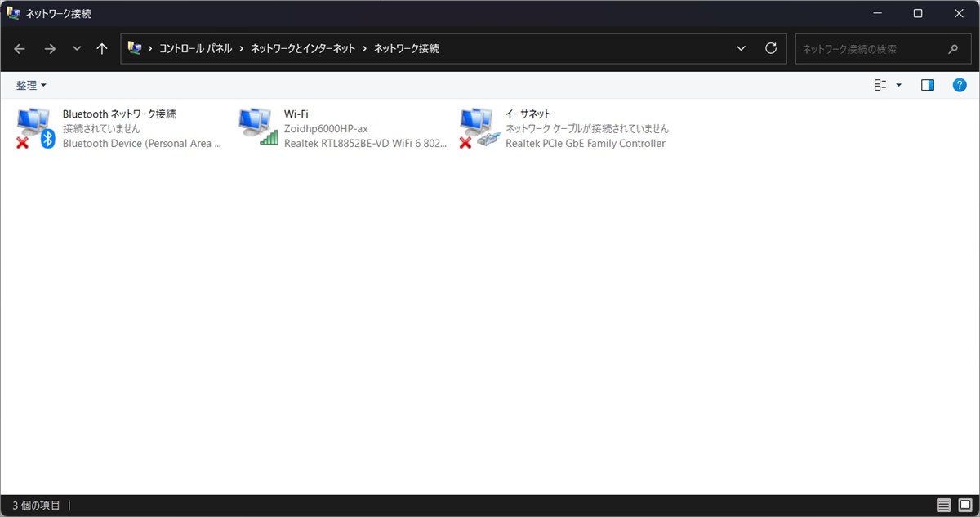The height and width of the screenshot is (517, 980).
Task: Open recent locations dropdown arrow
Action: (x=77, y=49)
